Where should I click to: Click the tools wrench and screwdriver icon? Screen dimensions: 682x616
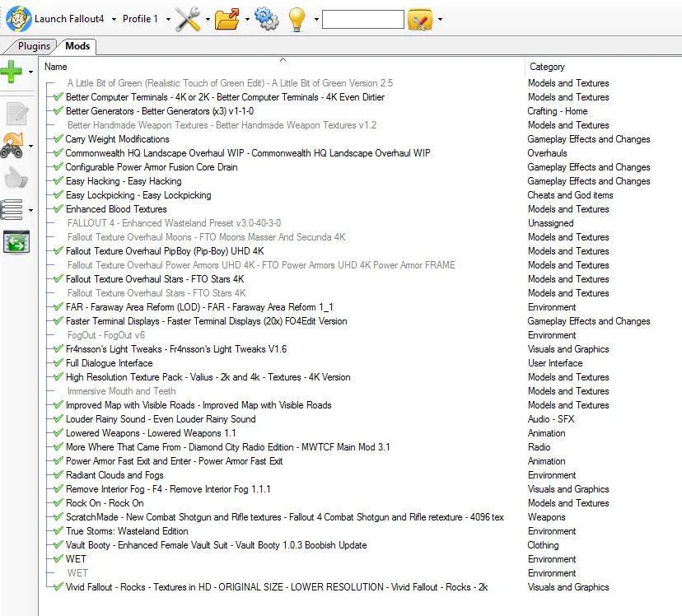pos(187,18)
